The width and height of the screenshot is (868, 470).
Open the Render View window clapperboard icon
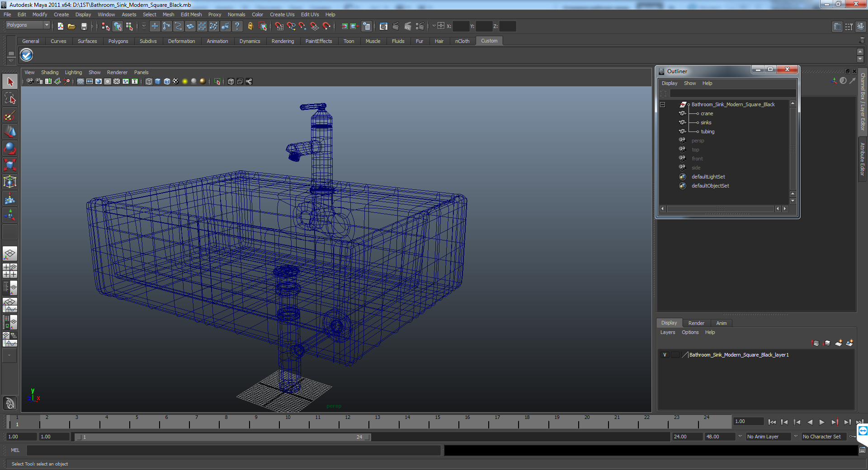coord(383,26)
